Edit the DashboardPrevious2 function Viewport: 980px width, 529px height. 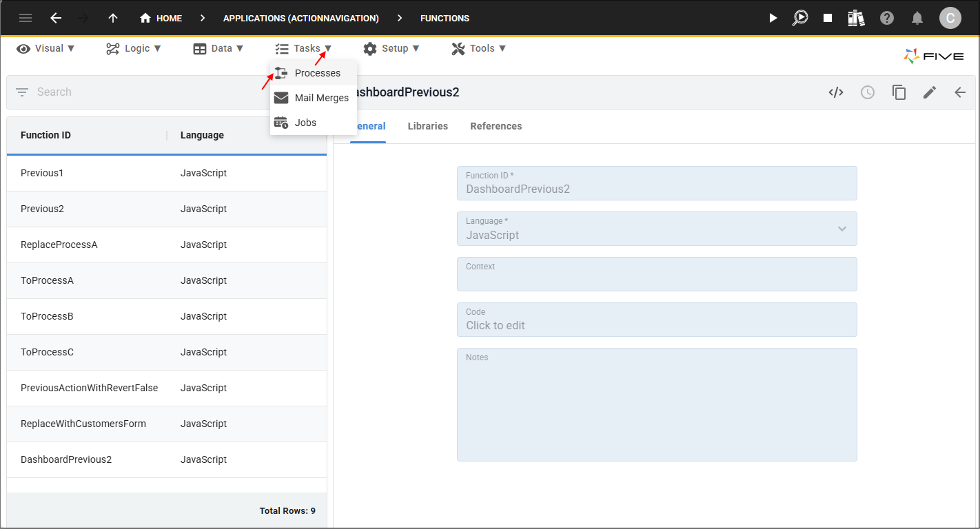point(929,92)
